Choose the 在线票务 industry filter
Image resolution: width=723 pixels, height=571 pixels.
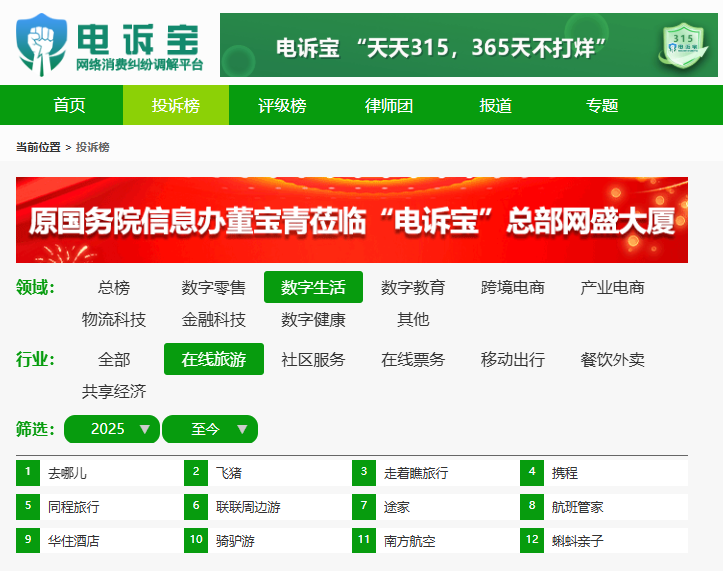click(413, 359)
